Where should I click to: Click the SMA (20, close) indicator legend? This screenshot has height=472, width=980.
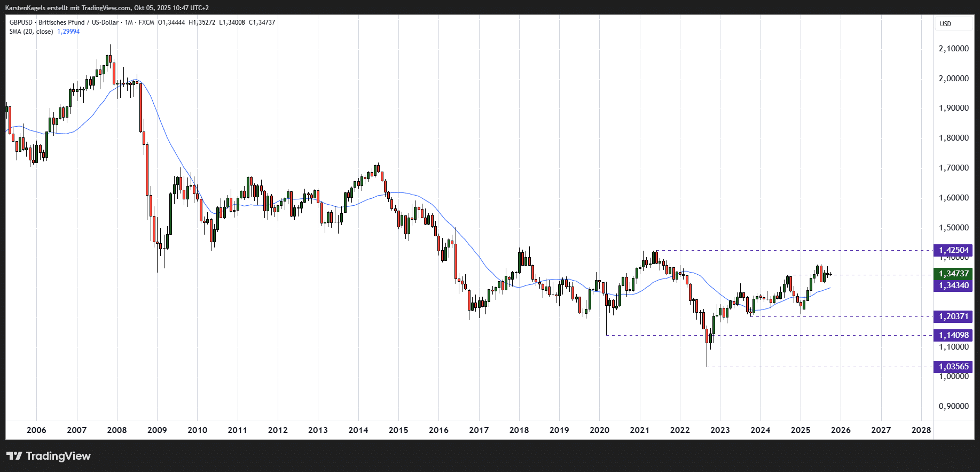point(31,32)
